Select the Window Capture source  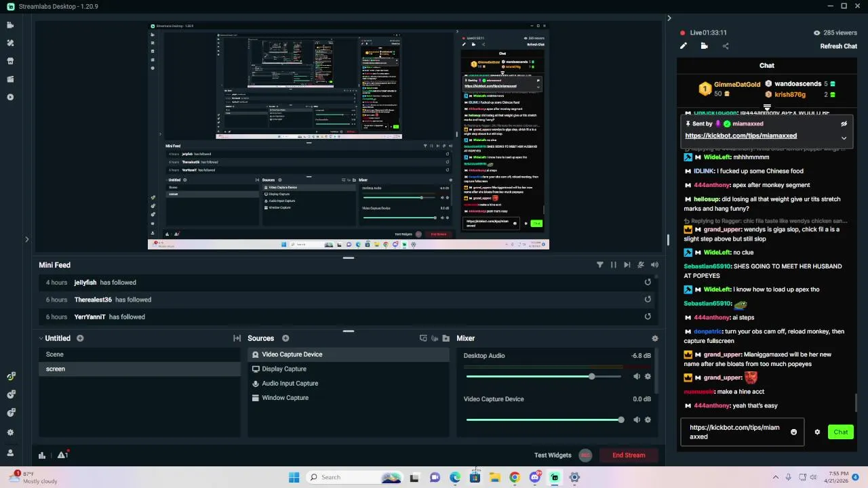(349, 398)
